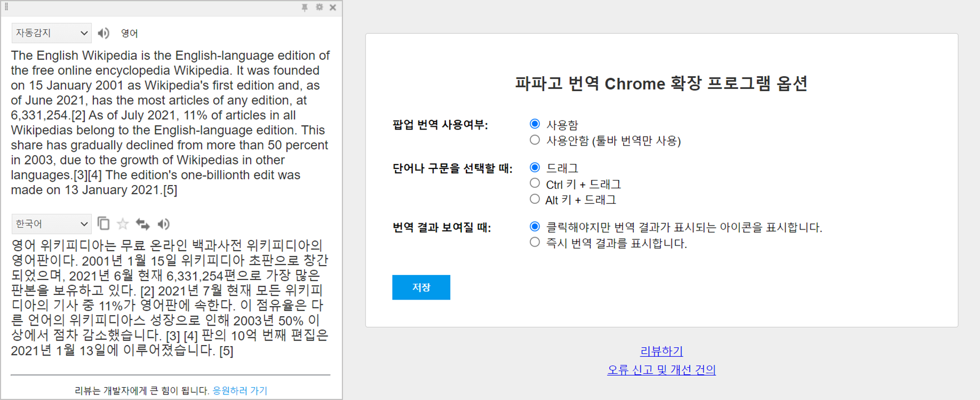Image resolution: width=980 pixels, height=400 pixels.
Task: Play source text audio speaker icon
Action: 103,33
